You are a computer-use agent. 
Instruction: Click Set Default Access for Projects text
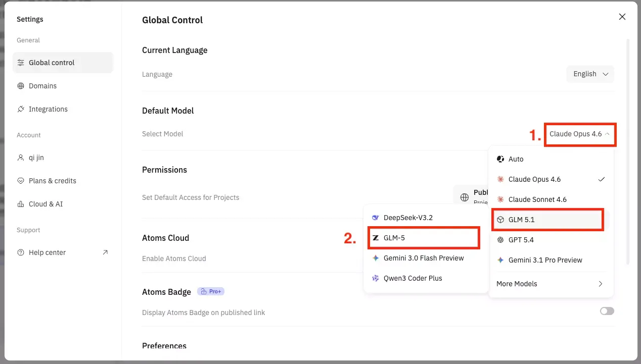click(x=191, y=197)
